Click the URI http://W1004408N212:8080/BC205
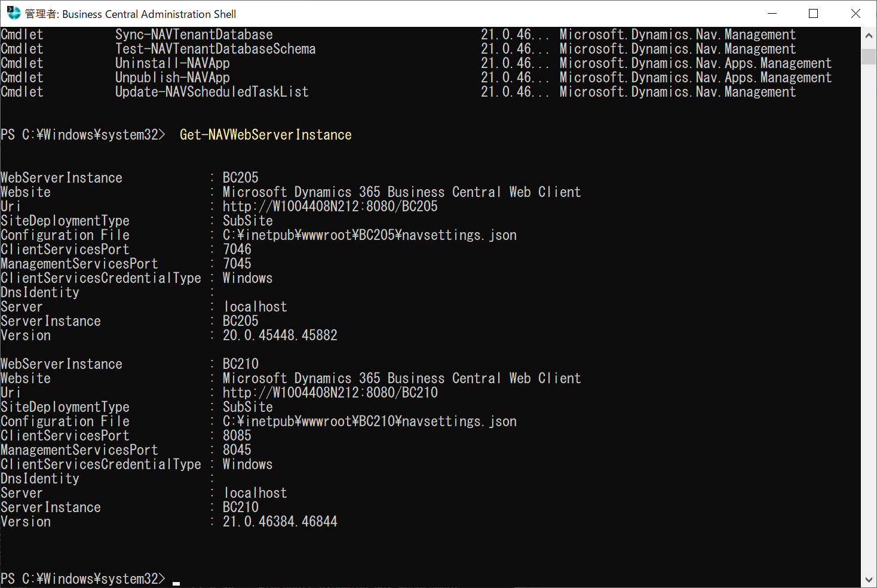877x588 pixels. 330,206
